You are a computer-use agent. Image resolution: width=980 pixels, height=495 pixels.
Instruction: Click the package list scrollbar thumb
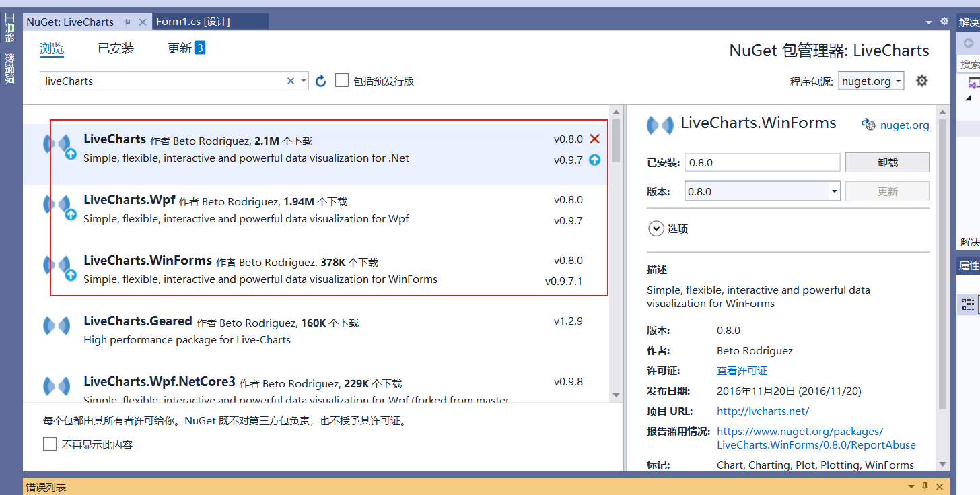point(616,142)
